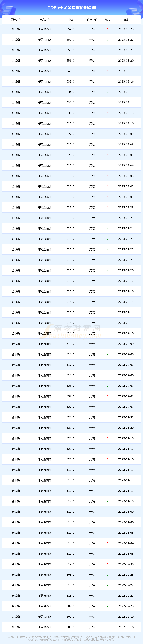Click 元/克 in the 2023-03-14 row
Screen dimensions: 143x644
92,103
